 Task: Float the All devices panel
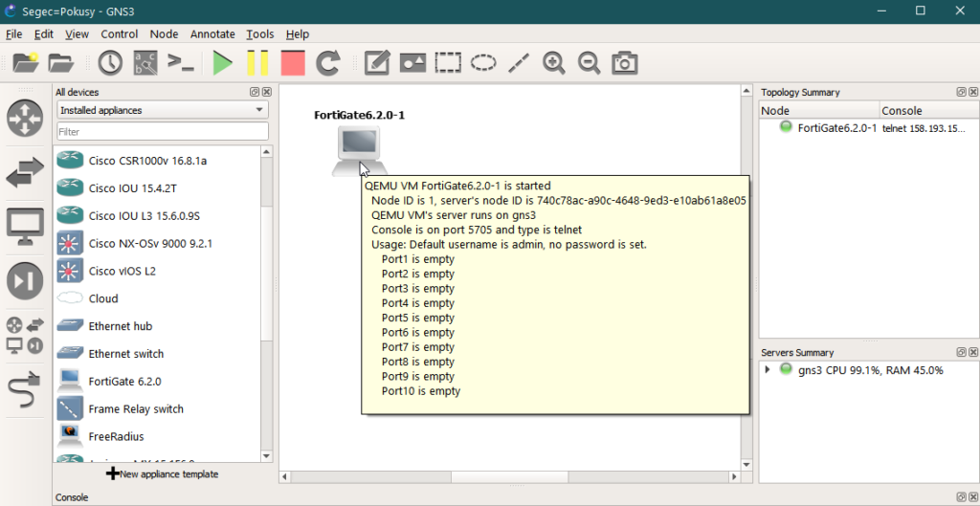(x=255, y=92)
